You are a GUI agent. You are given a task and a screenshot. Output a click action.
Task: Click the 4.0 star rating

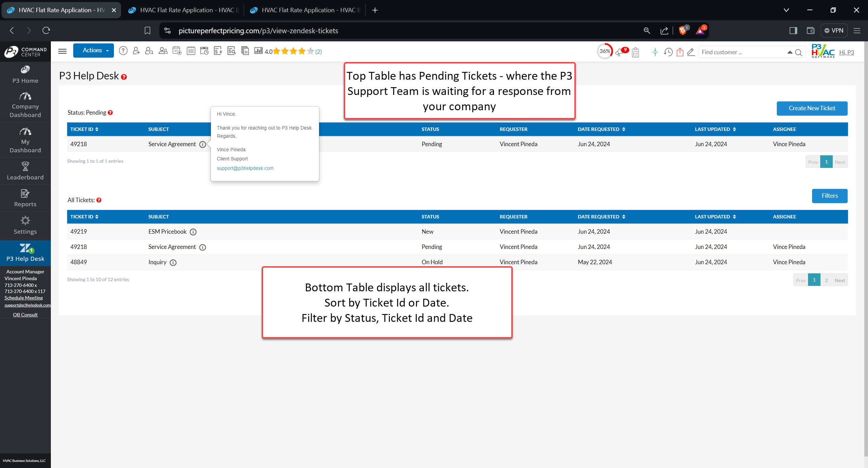(289, 51)
